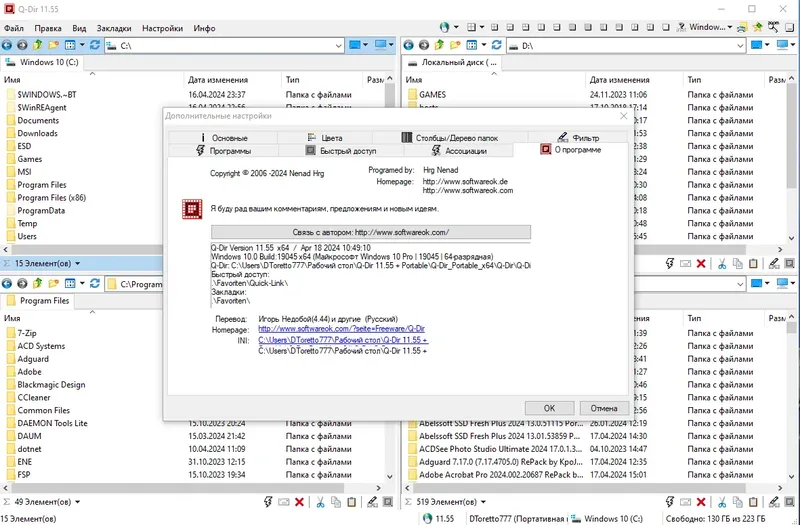Switch to the Основные tab
This screenshot has height=525, width=800.
pyautogui.click(x=223, y=138)
